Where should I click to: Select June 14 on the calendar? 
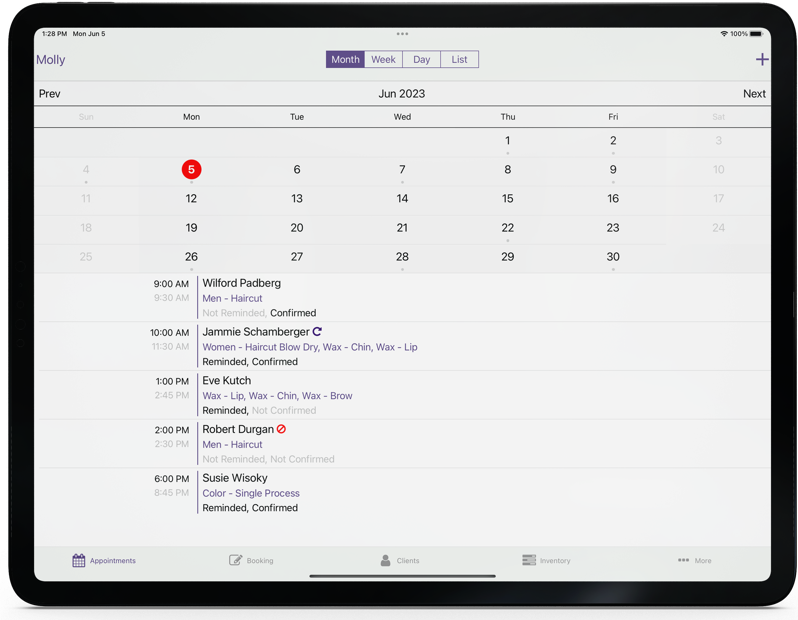tap(402, 199)
